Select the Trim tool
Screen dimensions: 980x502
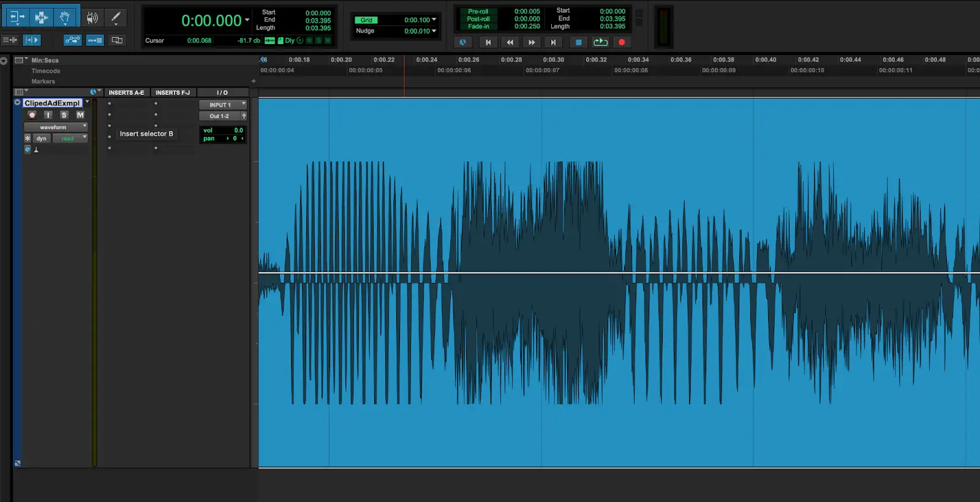(17, 17)
